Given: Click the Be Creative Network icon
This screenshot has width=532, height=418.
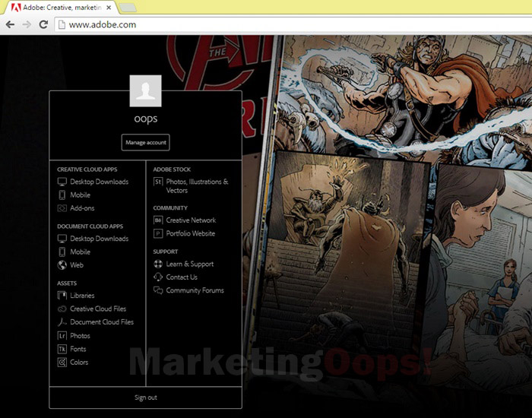Looking at the screenshot, I should pyautogui.click(x=158, y=220).
